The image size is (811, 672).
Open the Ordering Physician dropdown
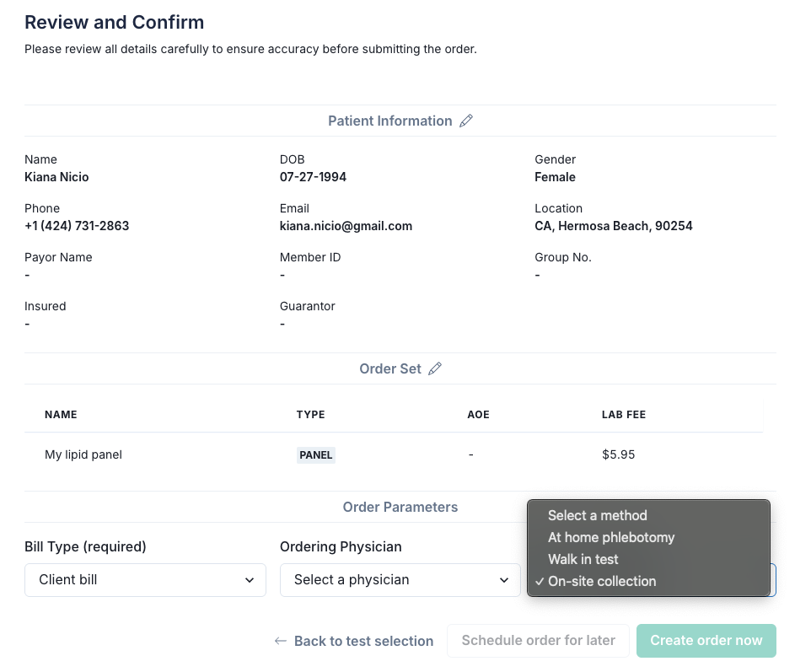click(400, 580)
